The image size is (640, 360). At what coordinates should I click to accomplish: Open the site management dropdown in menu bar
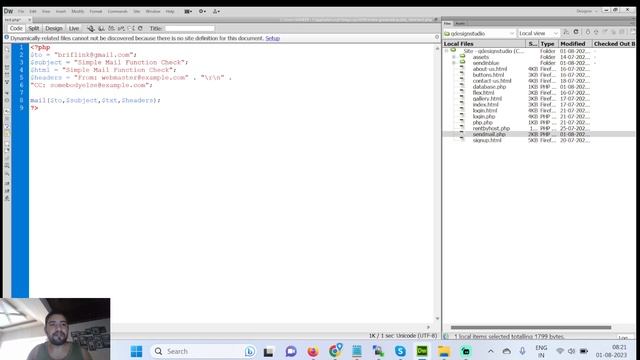pos(216,11)
